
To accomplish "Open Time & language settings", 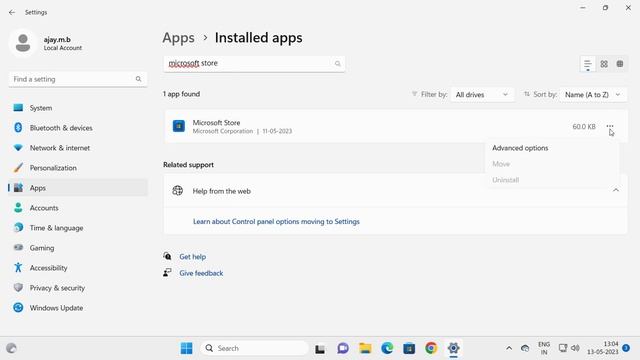I will point(78,228).
